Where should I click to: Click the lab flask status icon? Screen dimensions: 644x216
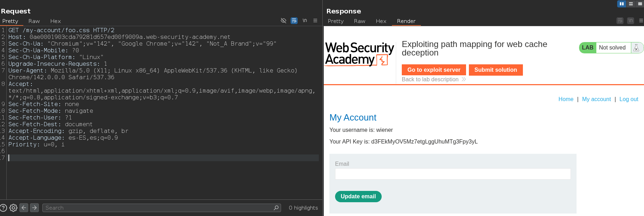click(x=636, y=48)
